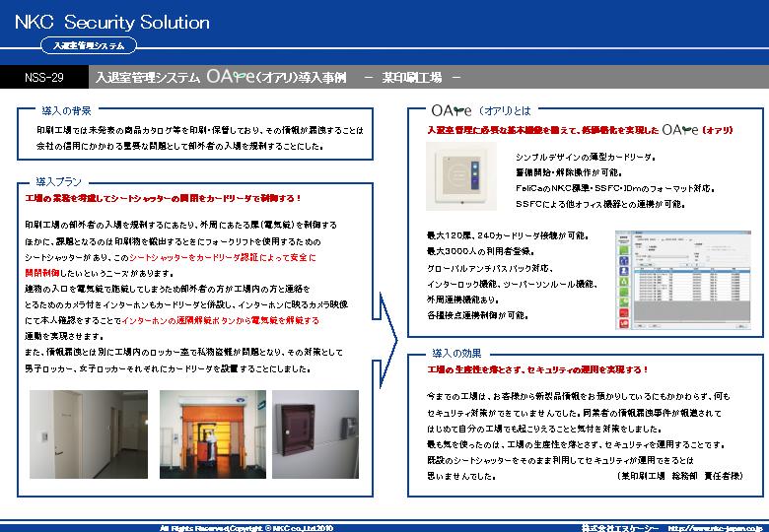Select the wall-mounted locker box photo
The height and width of the screenshot is (532, 769).
click(x=315, y=434)
